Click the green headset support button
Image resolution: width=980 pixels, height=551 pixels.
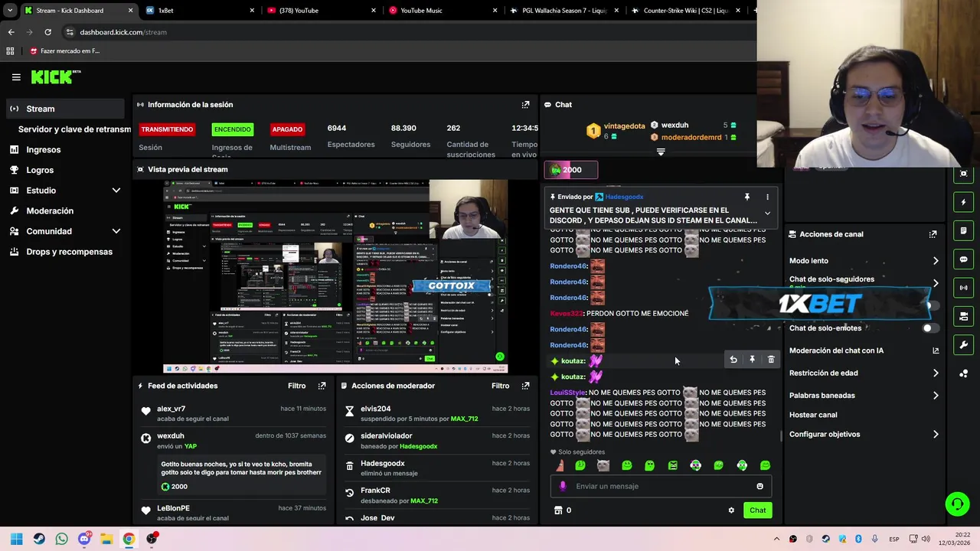[957, 504]
